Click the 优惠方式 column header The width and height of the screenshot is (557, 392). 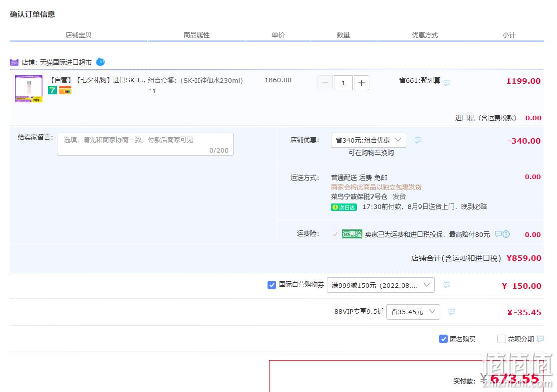425,35
